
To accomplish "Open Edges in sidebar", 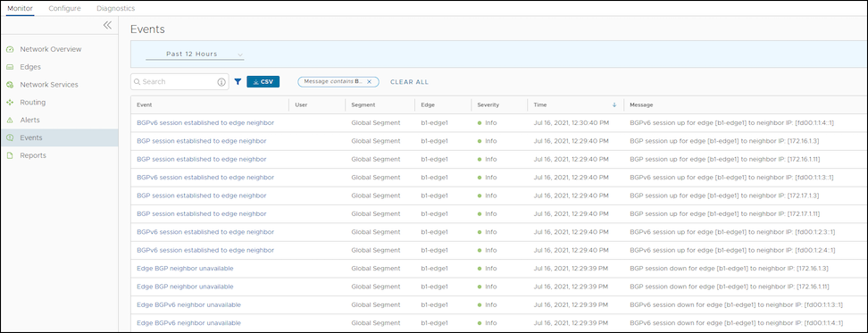I will coord(30,67).
